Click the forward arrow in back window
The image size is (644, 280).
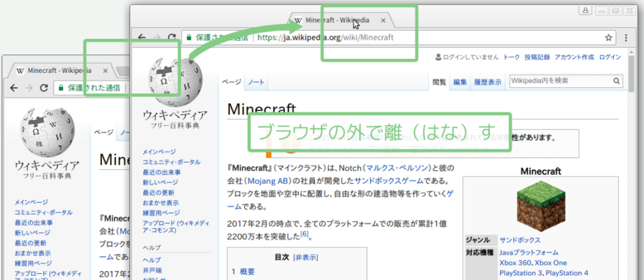pyautogui.click(x=29, y=87)
